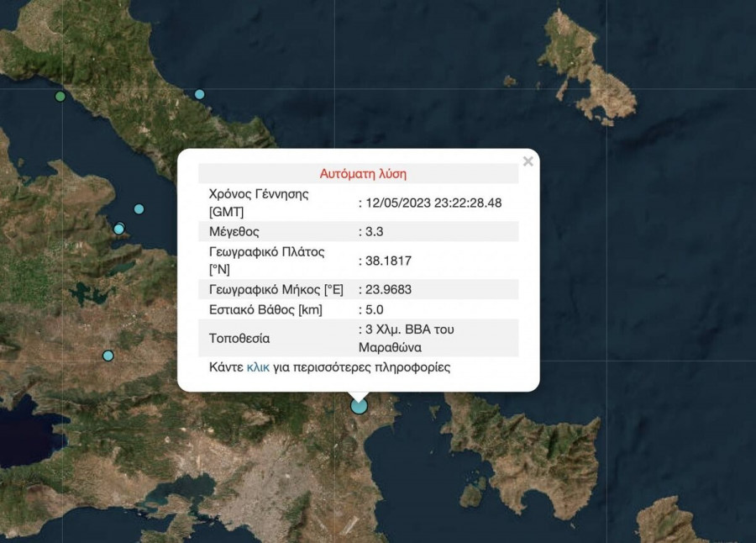Click the 'Μέγεθος' row label
The width and height of the screenshot is (756, 543).
coord(234,231)
